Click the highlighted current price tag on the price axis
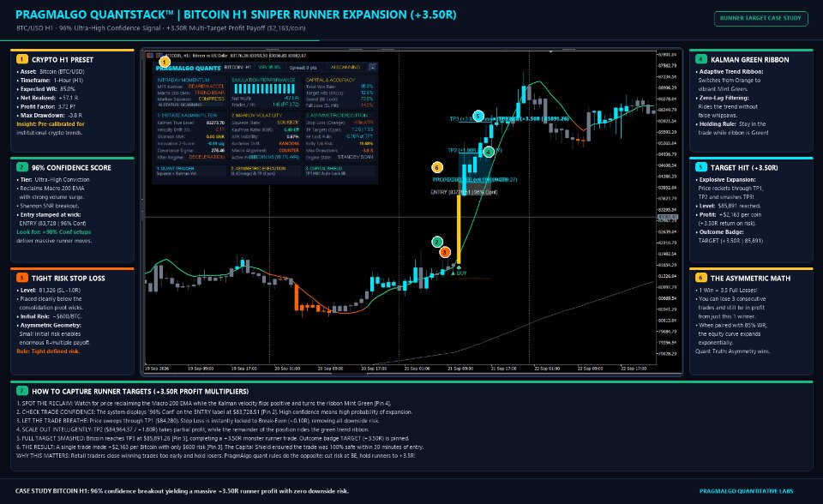 coord(667,217)
